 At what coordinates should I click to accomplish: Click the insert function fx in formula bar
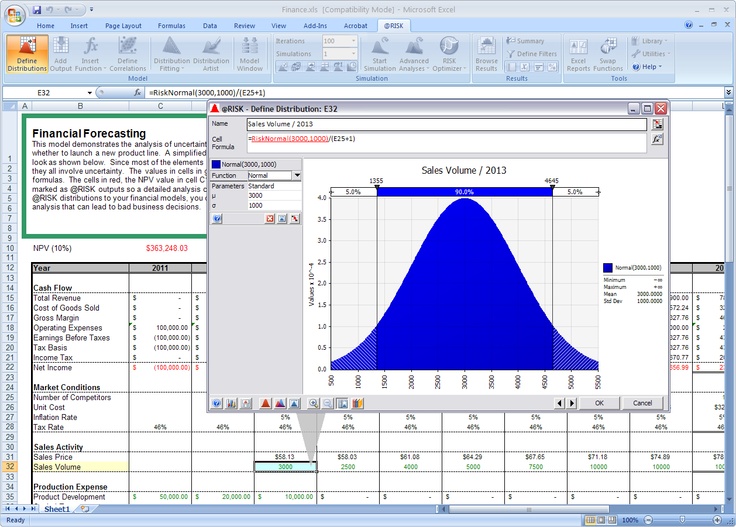[137, 92]
